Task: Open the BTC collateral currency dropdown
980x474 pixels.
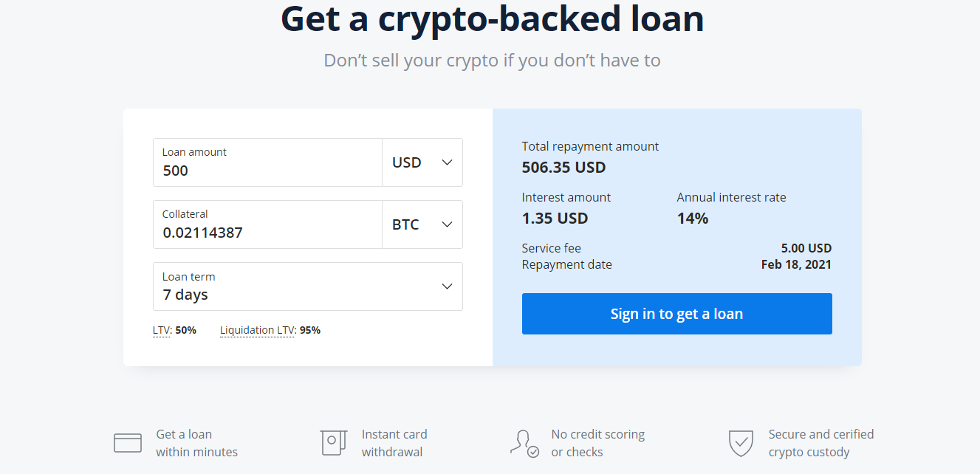Action: pos(422,224)
